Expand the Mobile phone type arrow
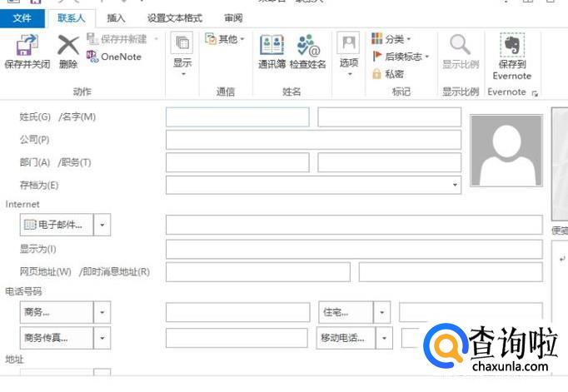568x392 pixels. [384, 338]
